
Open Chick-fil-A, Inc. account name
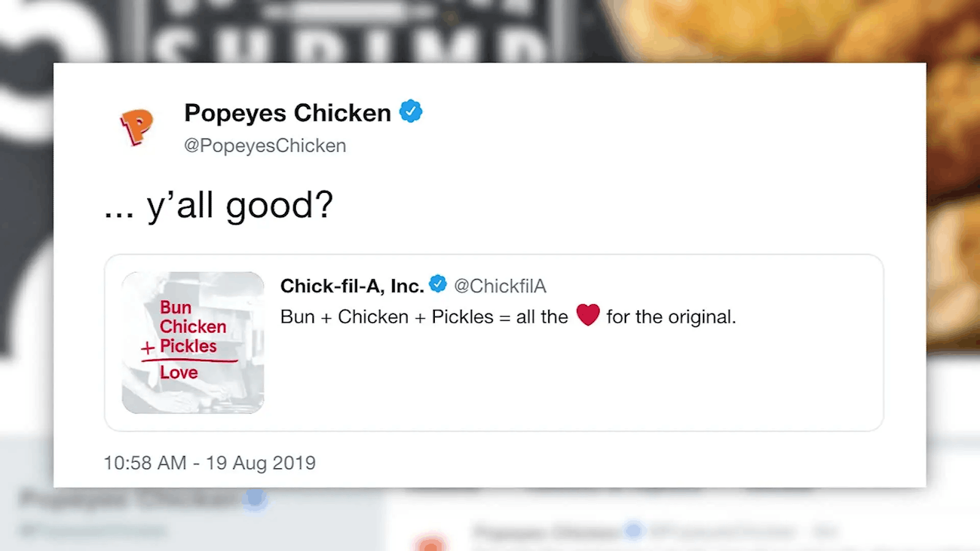pos(352,286)
